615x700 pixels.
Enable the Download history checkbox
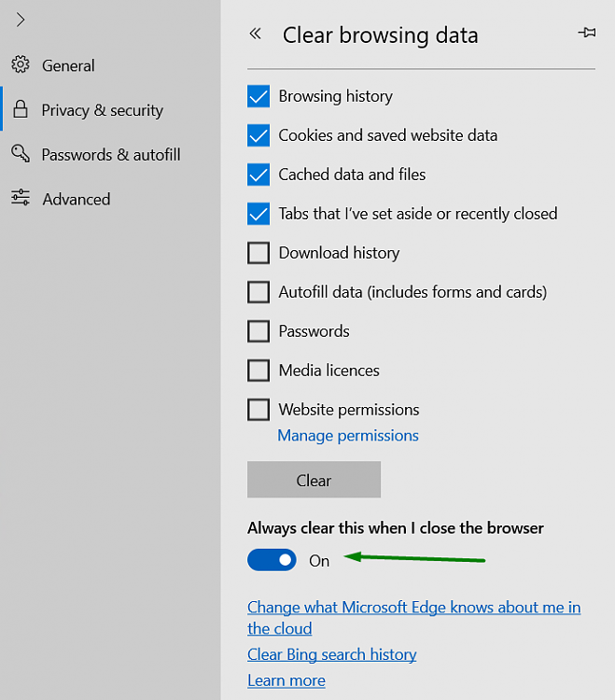click(x=259, y=253)
